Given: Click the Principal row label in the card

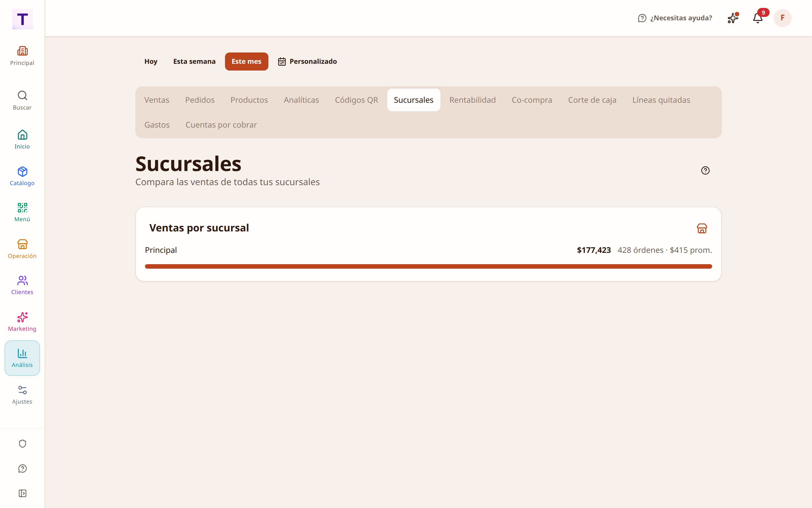Looking at the screenshot, I should 161,250.
